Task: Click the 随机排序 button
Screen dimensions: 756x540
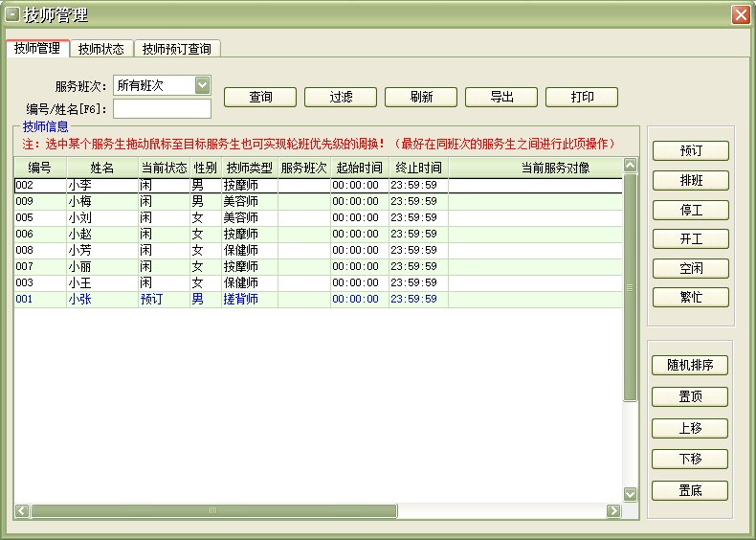Action: click(x=691, y=366)
